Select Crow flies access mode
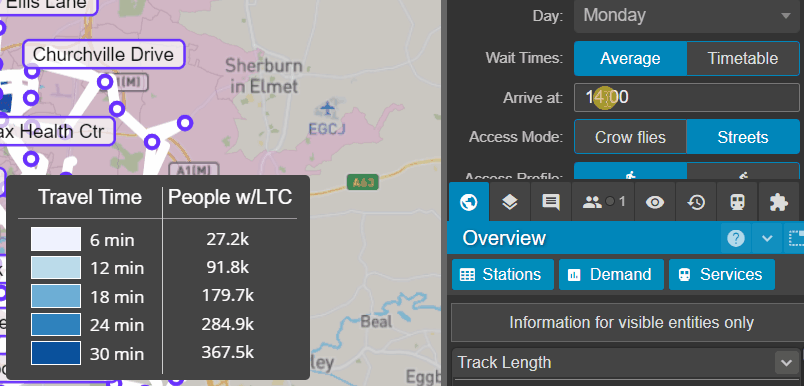804x386 pixels. point(630,137)
